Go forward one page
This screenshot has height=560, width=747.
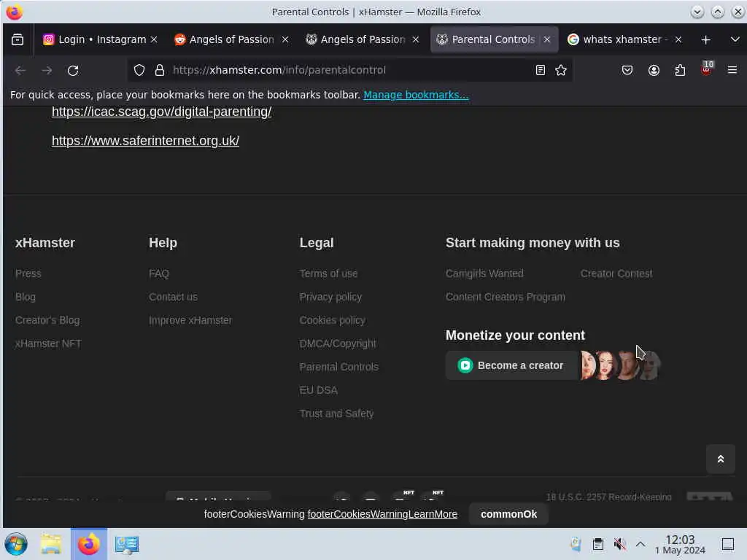tap(47, 71)
